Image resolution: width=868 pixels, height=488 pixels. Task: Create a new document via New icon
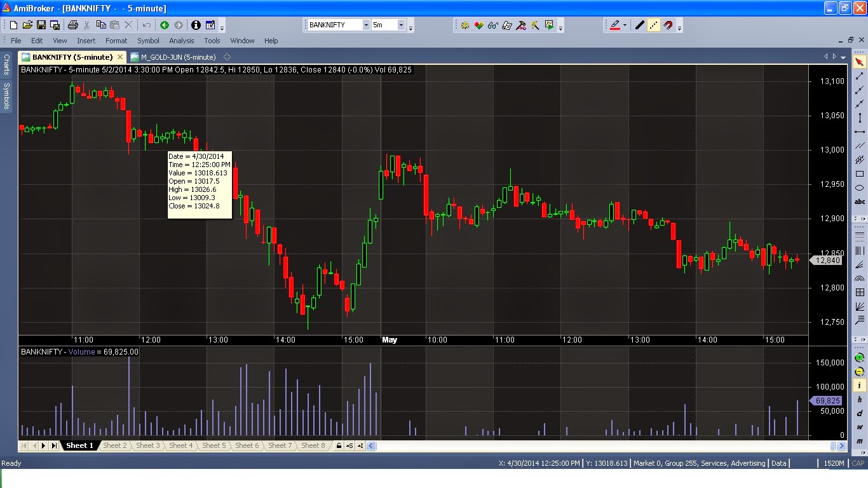pyautogui.click(x=13, y=25)
